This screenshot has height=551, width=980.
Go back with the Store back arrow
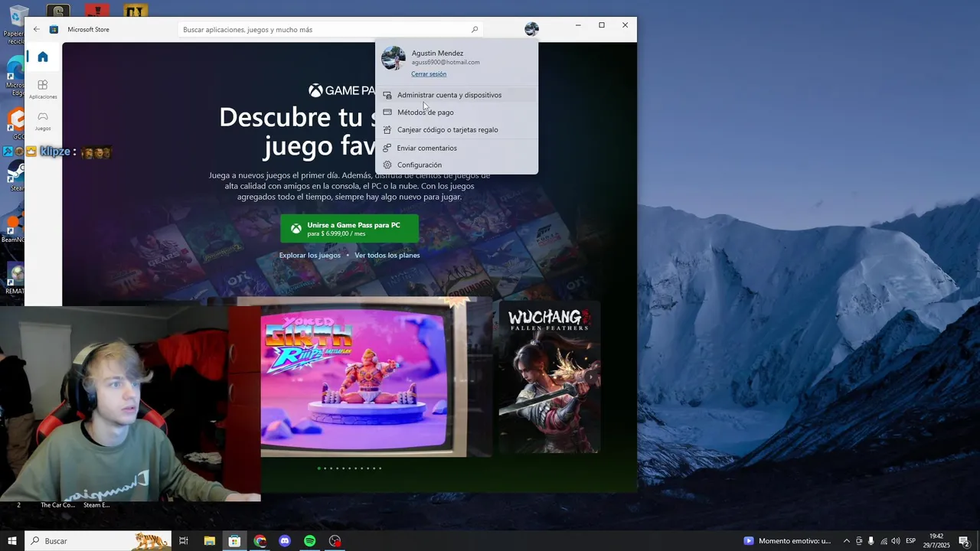pos(36,29)
